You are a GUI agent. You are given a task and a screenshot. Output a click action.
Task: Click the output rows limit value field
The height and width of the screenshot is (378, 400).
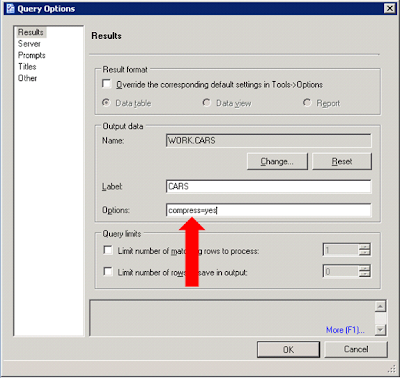(x=341, y=271)
